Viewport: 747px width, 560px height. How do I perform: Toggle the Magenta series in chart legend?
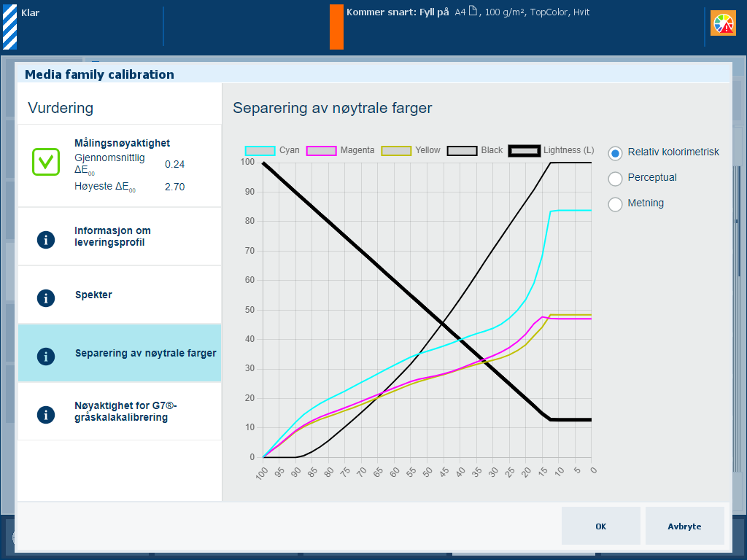[340, 150]
